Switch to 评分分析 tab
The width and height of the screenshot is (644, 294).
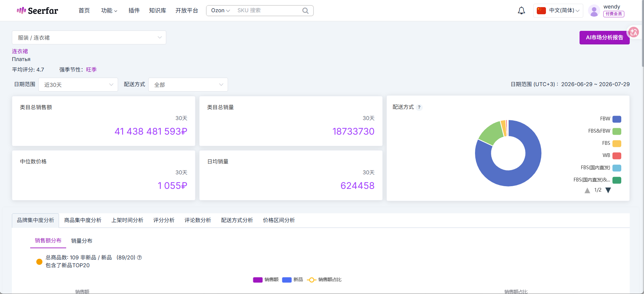[x=164, y=220]
